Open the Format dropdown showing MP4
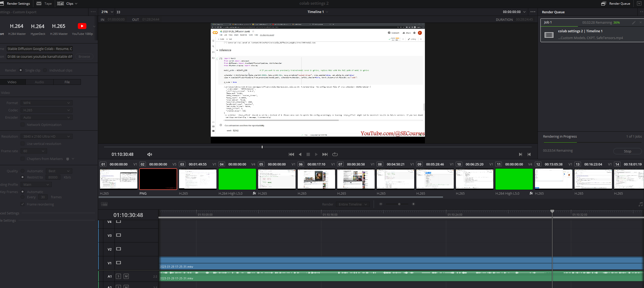 pos(46,103)
